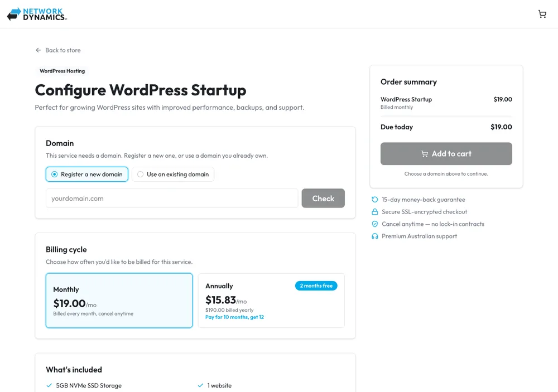Viewport: 558px width, 392px height.
Task: Click the shield icon beside Cancel anytime
Action: tap(374, 224)
